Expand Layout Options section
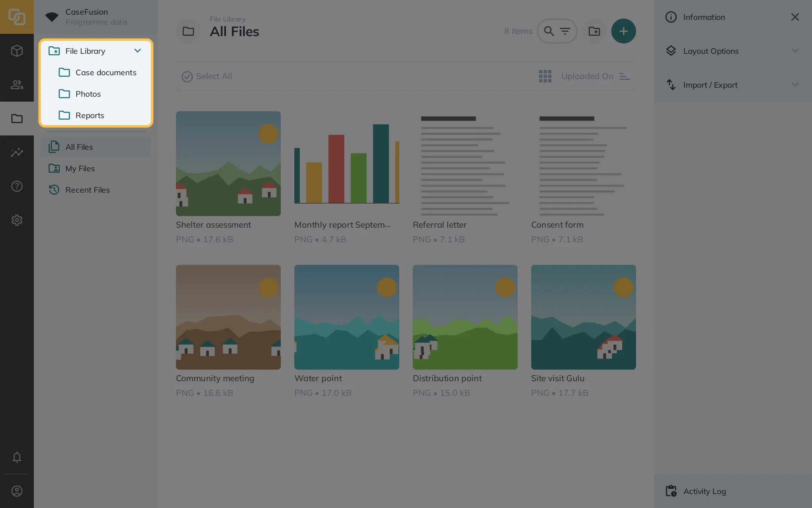Image resolution: width=812 pixels, height=508 pixels. pyautogui.click(x=733, y=51)
